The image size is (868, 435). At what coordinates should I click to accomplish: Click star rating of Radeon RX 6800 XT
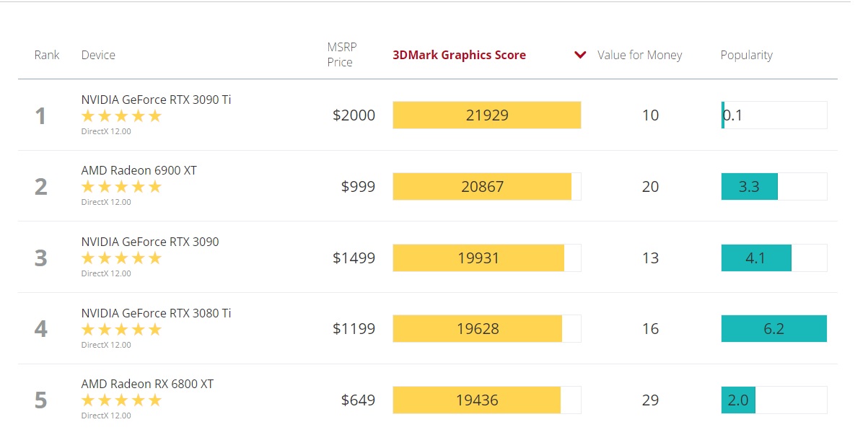coord(121,400)
